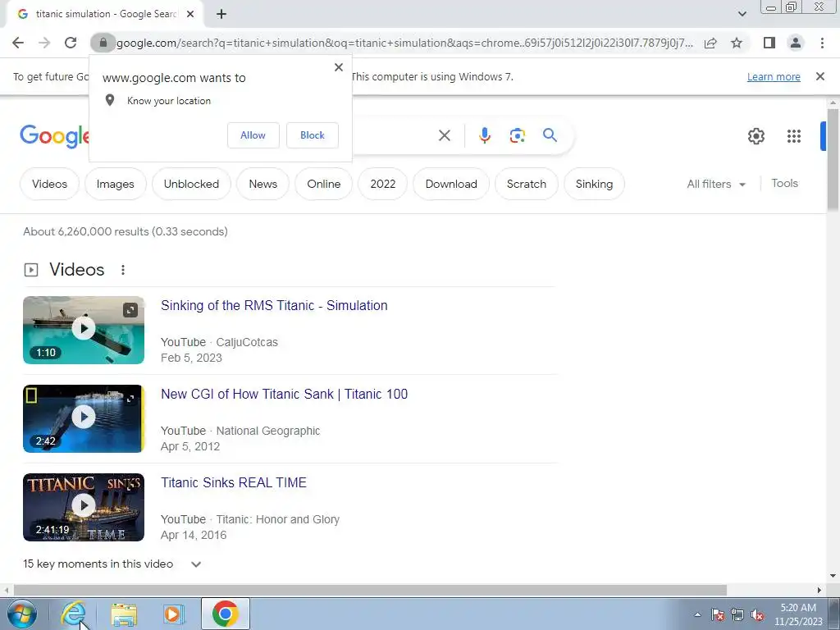Expand the All filters dropdown
This screenshot has width=840, height=630.
716,184
